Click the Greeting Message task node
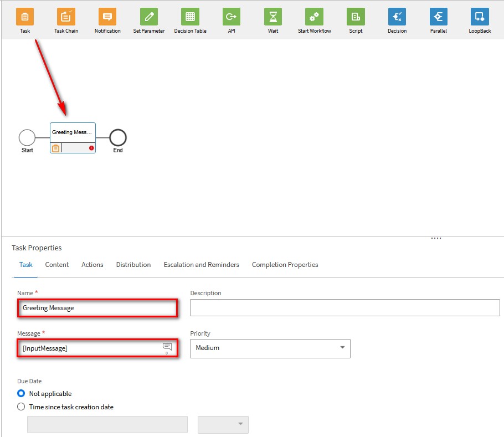Screen dimensions: 504x437 pos(73,133)
